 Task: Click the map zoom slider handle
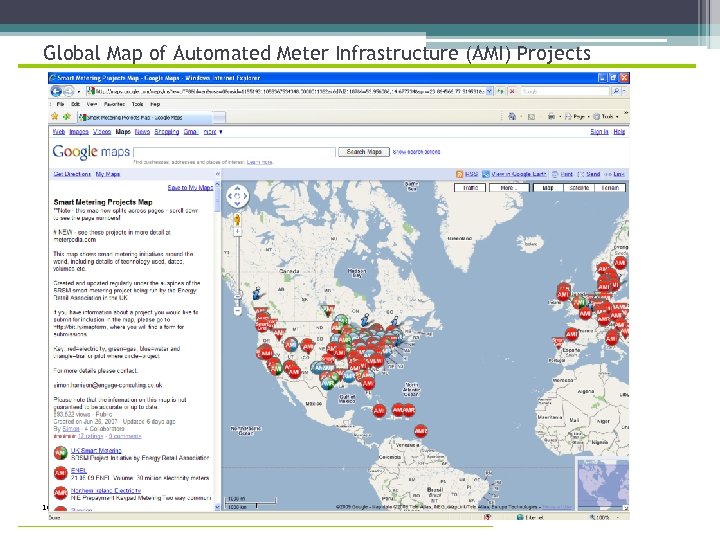(237, 296)
